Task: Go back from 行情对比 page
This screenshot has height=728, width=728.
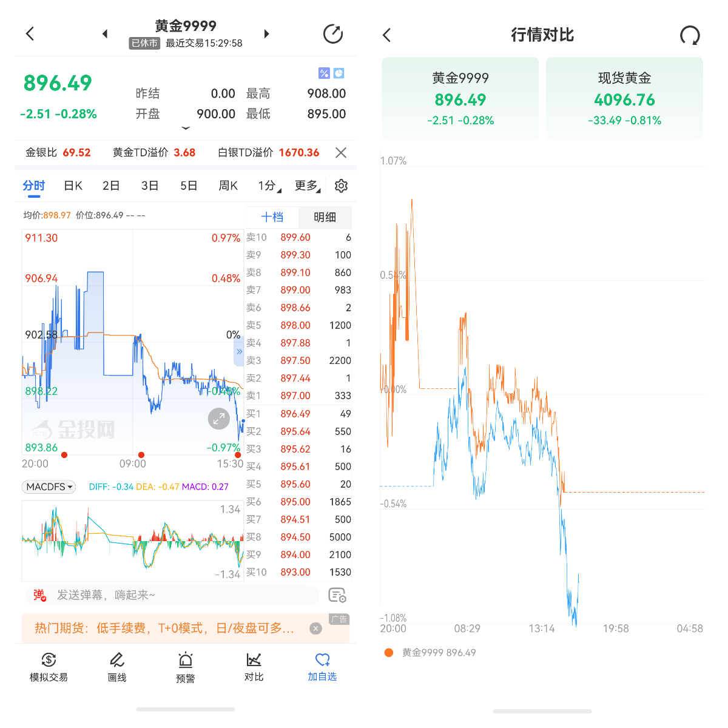Action: 387,35
